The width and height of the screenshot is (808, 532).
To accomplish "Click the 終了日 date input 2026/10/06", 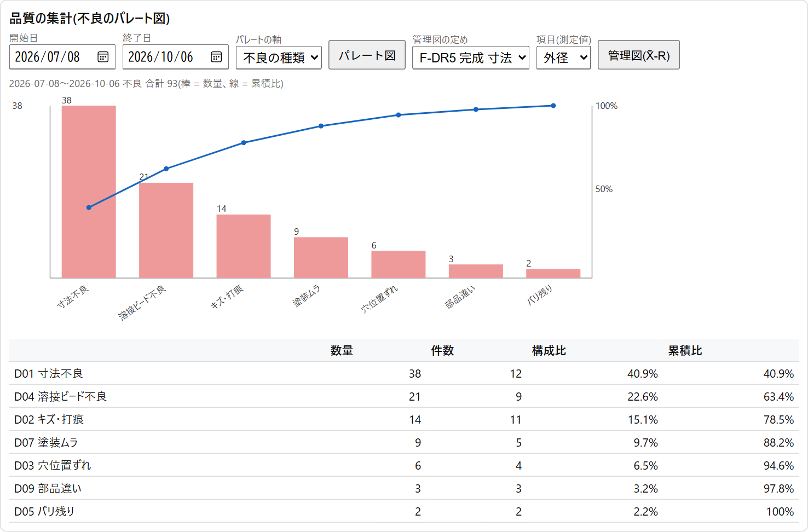I will [x=176, y=57].
